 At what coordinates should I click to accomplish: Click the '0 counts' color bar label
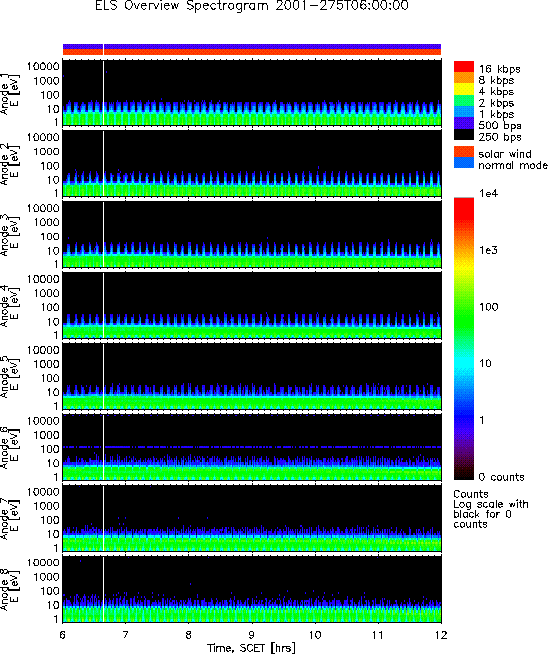501,477
